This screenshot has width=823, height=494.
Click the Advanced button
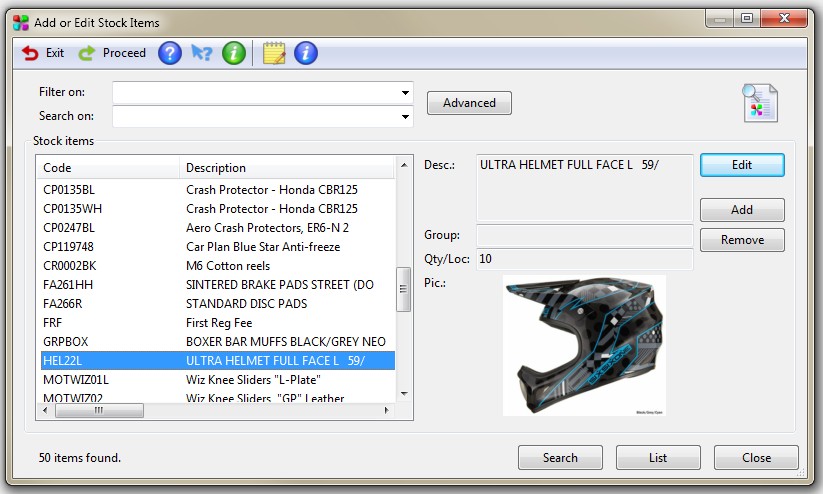coord(469,103)
